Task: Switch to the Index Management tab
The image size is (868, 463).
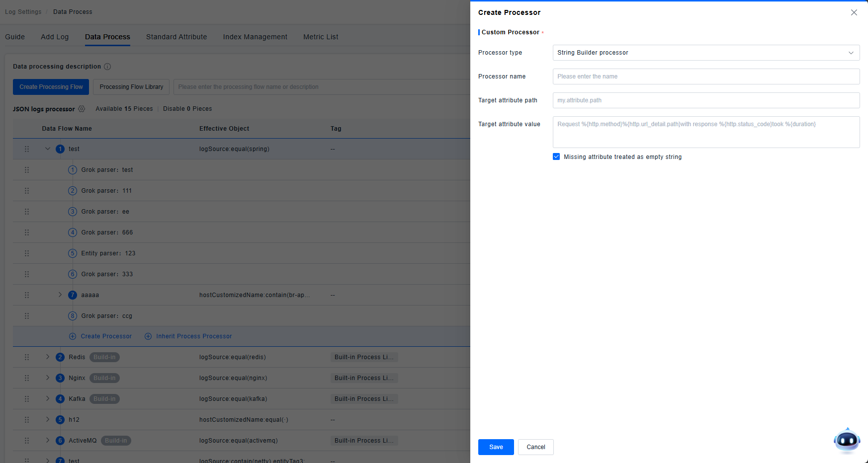Action: 255,37
